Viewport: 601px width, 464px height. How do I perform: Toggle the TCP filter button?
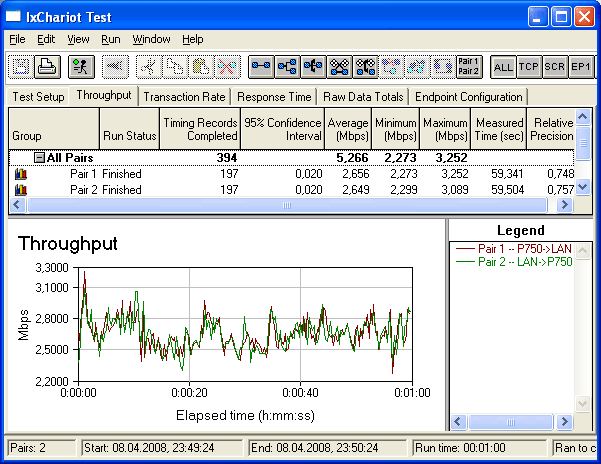[x=529, y=66]
